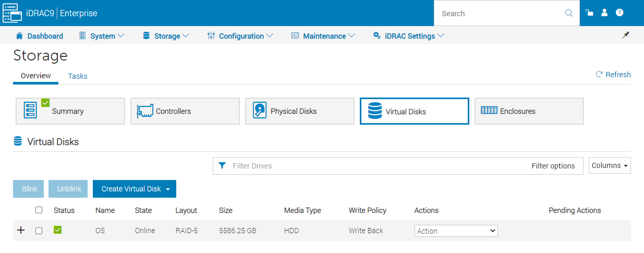Click the iDRAC9 server logo icon

point(12,13)
